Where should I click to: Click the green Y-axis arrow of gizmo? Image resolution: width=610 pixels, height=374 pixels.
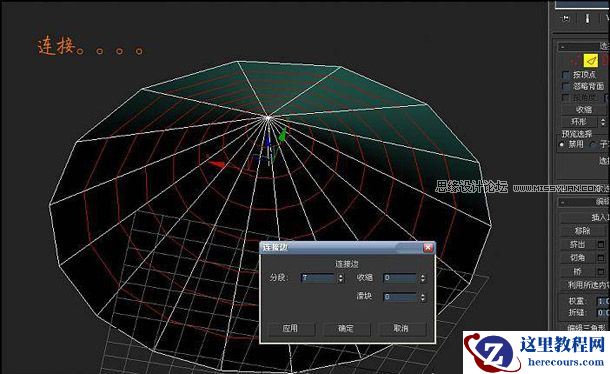click(283, 135)
